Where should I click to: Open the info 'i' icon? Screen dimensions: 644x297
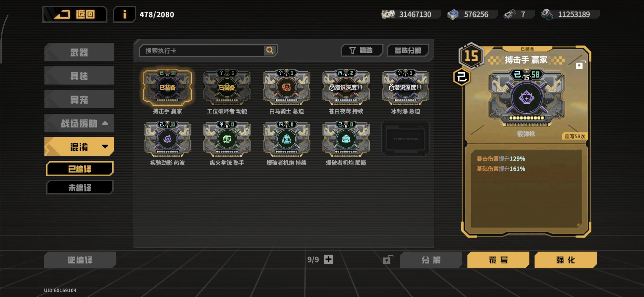124,14
